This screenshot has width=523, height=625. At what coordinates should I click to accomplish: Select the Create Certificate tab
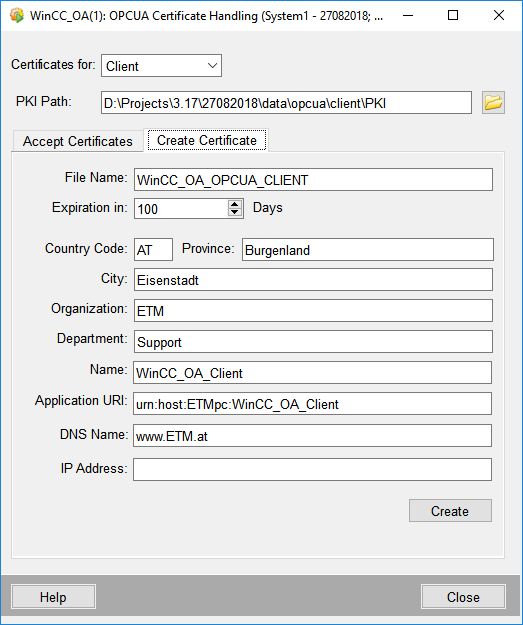tap(206, 140)
